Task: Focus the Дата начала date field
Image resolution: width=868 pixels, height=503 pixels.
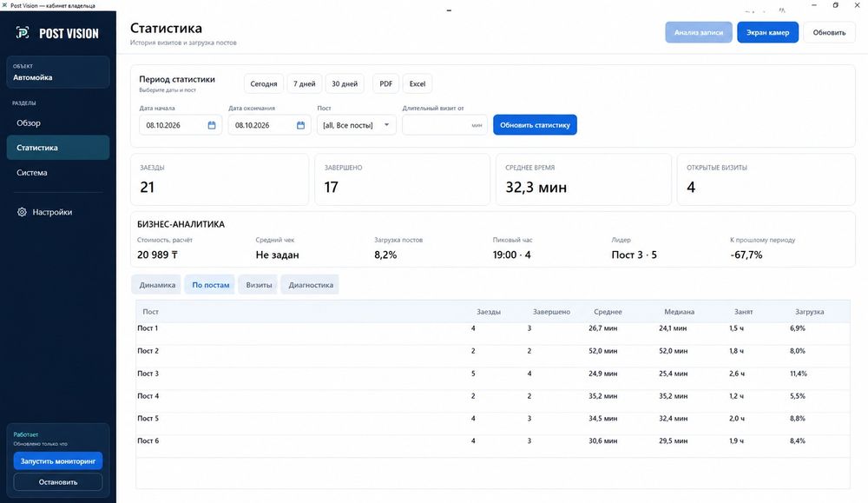Action: click(x=181, y=125)
